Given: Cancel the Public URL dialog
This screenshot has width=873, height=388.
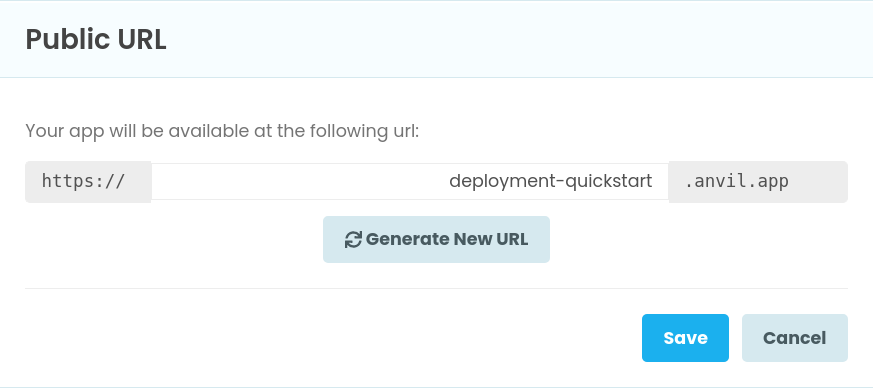Looking at the screenshot, I should coord(794,338).
